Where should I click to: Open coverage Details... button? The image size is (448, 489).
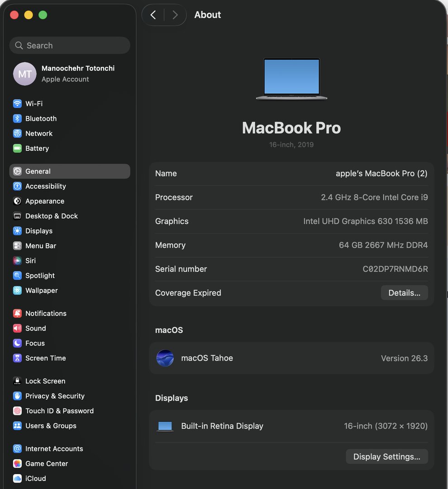pos(405,293)
